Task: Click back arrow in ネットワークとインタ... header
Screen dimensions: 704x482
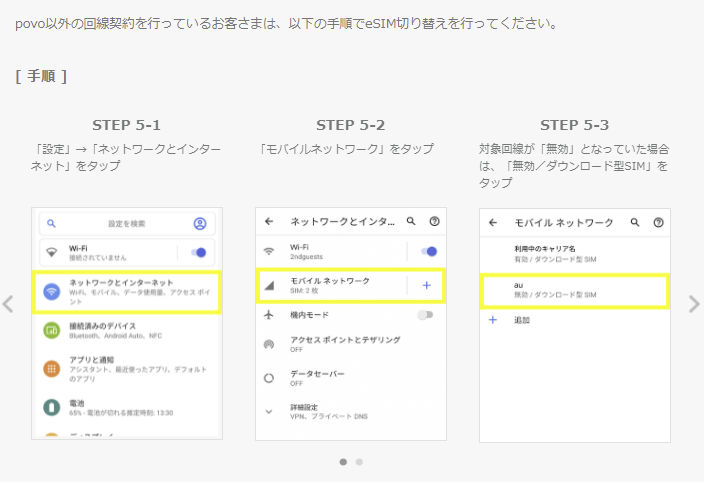Action: pos(269,221)
